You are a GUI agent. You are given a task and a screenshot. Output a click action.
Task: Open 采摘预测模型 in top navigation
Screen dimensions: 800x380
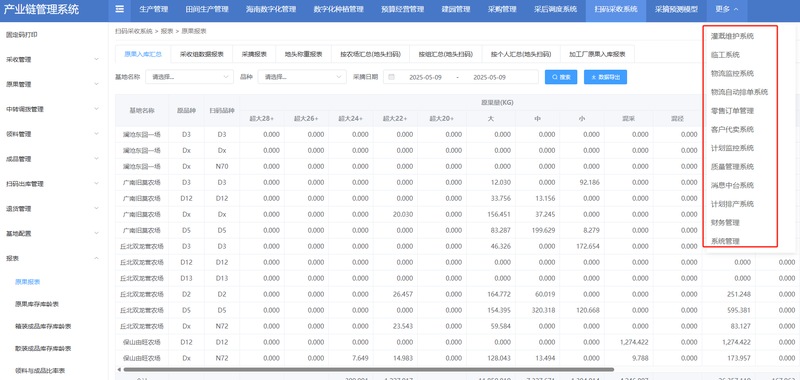(x=677, y=9)
